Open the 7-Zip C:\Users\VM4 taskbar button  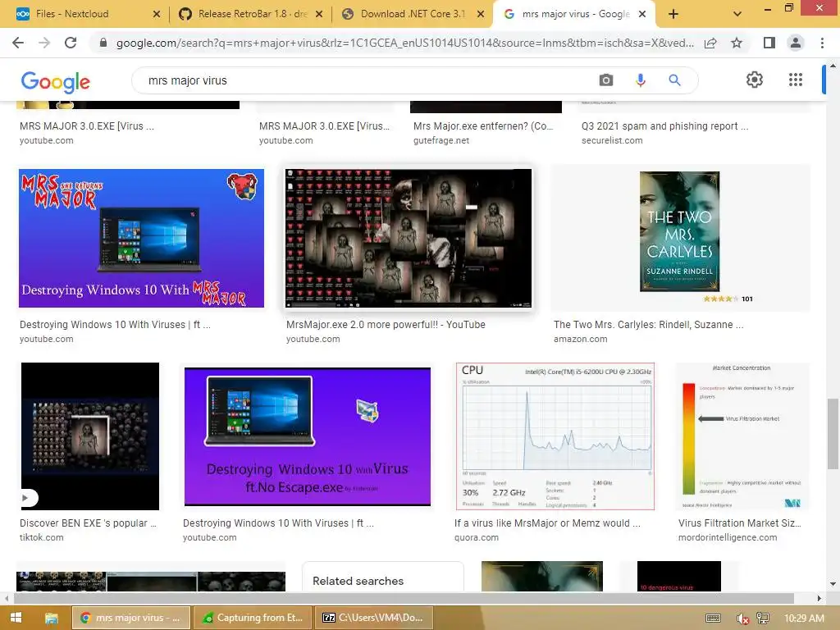373,618
